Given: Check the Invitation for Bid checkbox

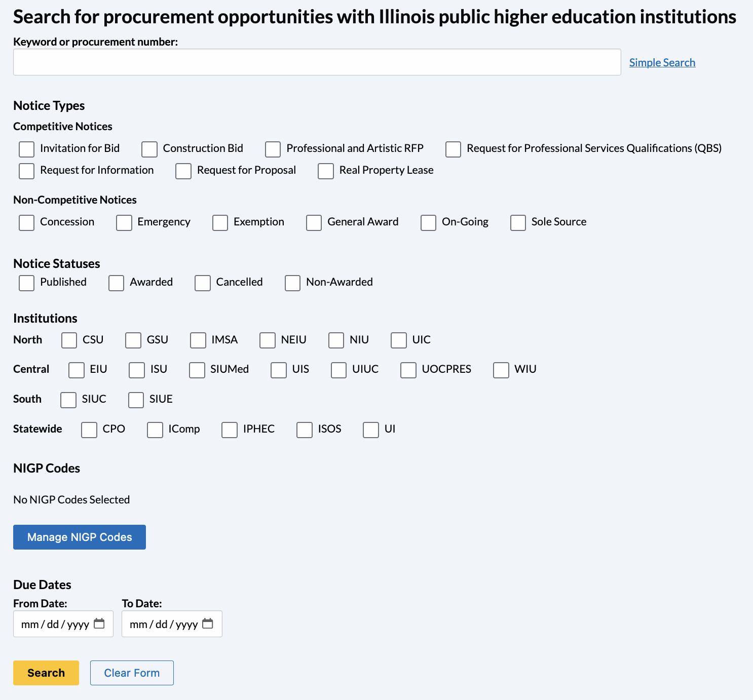Looking at the screenshot, I should (26, 149).
